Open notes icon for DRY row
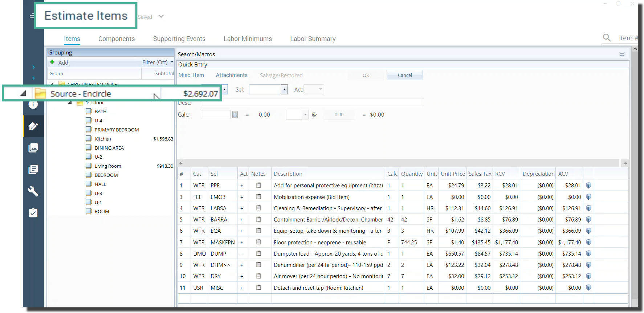The width and height of the screenshot is (644, 313). [258, 276]
